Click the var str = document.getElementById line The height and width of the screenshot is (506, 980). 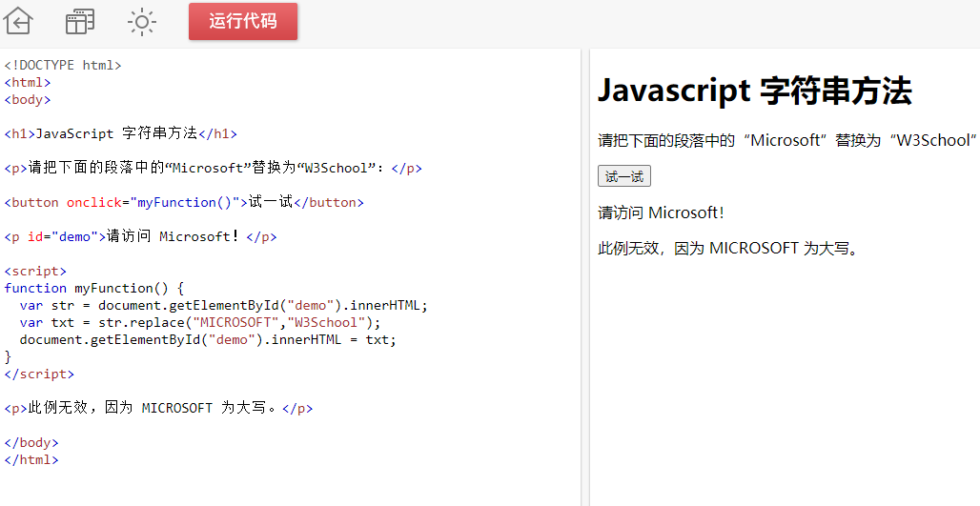tap(223, 306)
